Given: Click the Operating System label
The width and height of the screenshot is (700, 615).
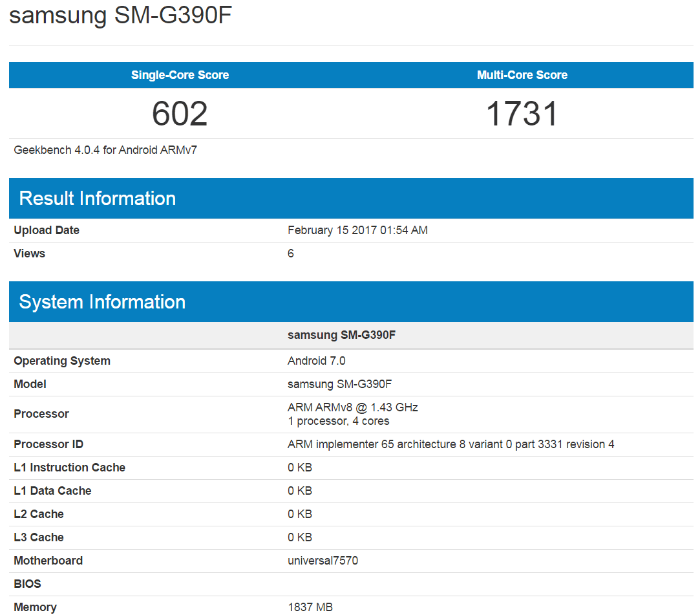Looking at the screenshot, I should click(x=62, y=361).
